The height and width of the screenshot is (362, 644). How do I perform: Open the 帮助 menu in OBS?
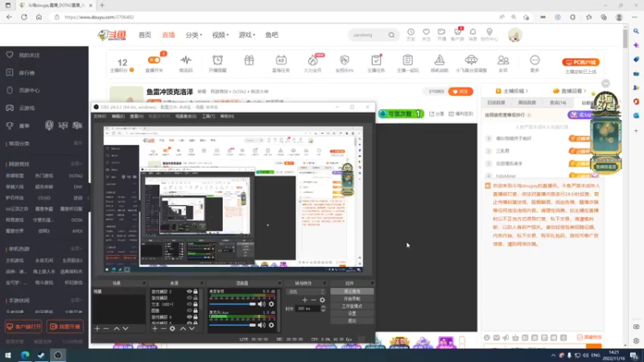coord(227,117)
